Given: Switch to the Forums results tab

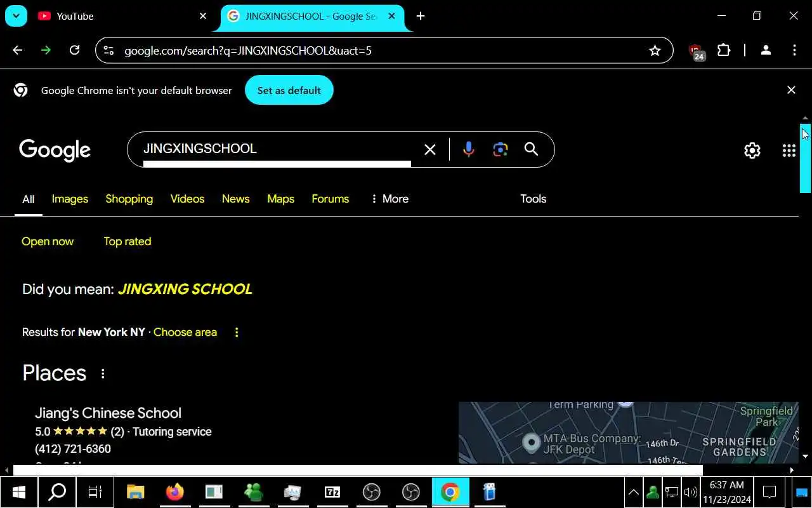Looking at the screenshot, I should click(x=330, y=199).
